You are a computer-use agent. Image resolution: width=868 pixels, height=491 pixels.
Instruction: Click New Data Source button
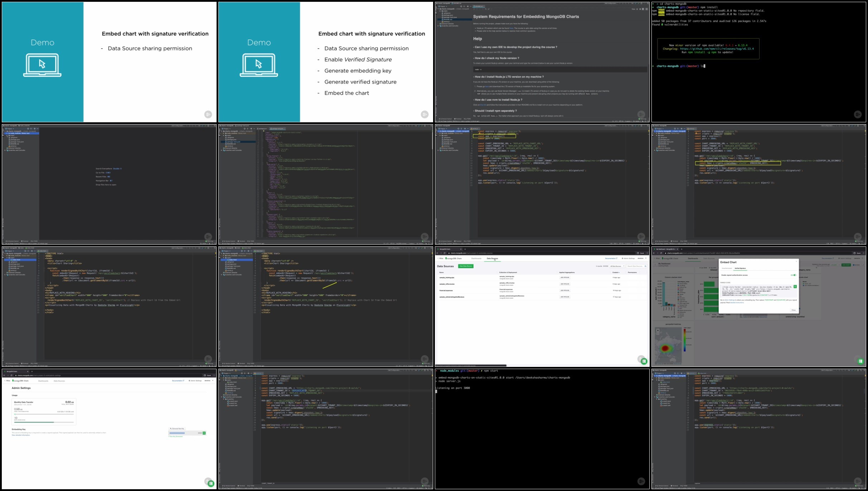466,266
